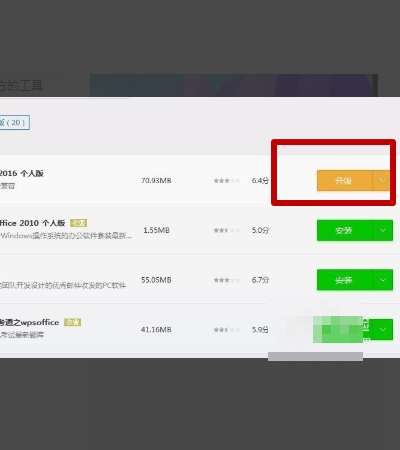Image resolution: width=400 pixels, height=450 pixels.
Task: Expand dropdown arrow beside the 升级 button
Action: pyautogui.click(x=382, y=181)
